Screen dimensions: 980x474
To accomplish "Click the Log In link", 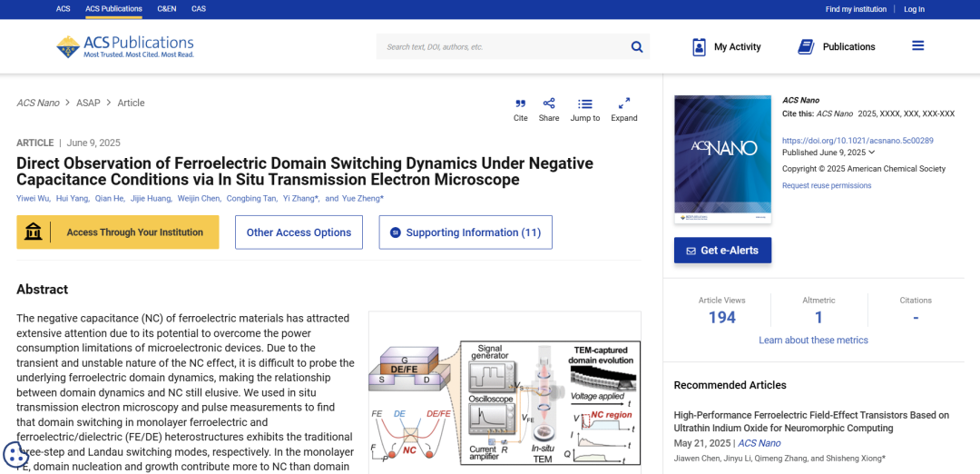I will click(914, 9).
